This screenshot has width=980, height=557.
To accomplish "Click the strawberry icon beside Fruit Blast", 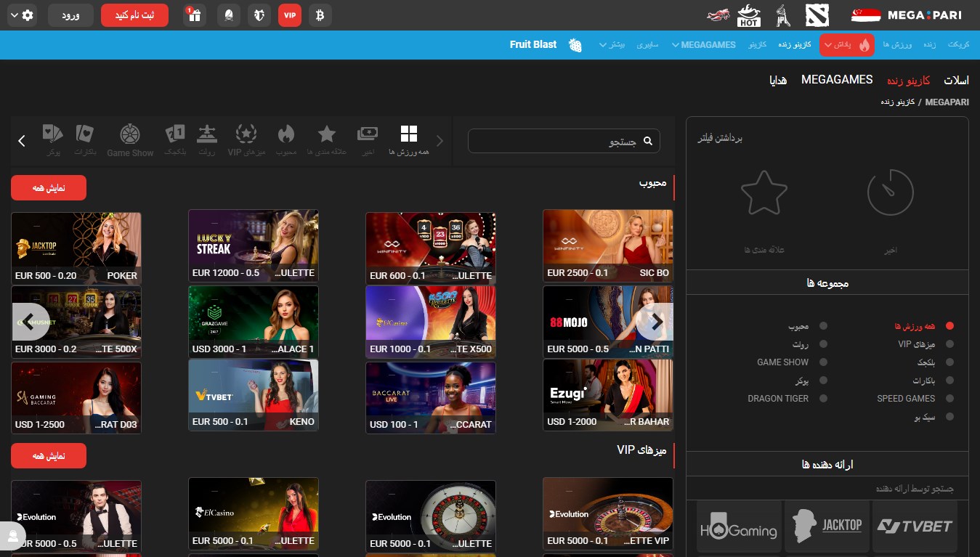I will [x=575, y=45].
